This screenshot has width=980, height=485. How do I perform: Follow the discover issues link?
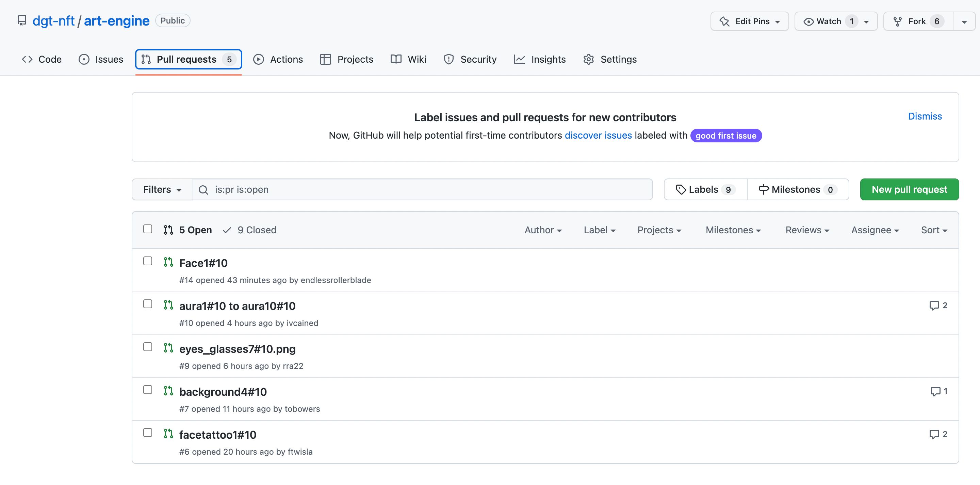pyautogui.click(x=598, y=136)
